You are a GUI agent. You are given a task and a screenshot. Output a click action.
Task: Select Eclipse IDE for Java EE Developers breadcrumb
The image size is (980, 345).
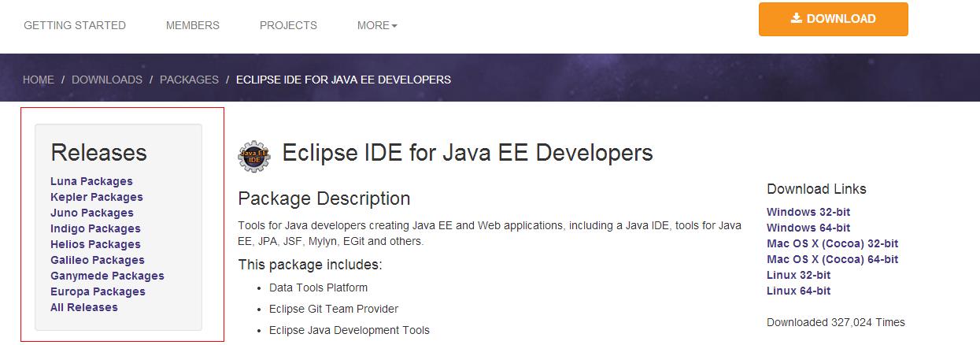point(343,80)
